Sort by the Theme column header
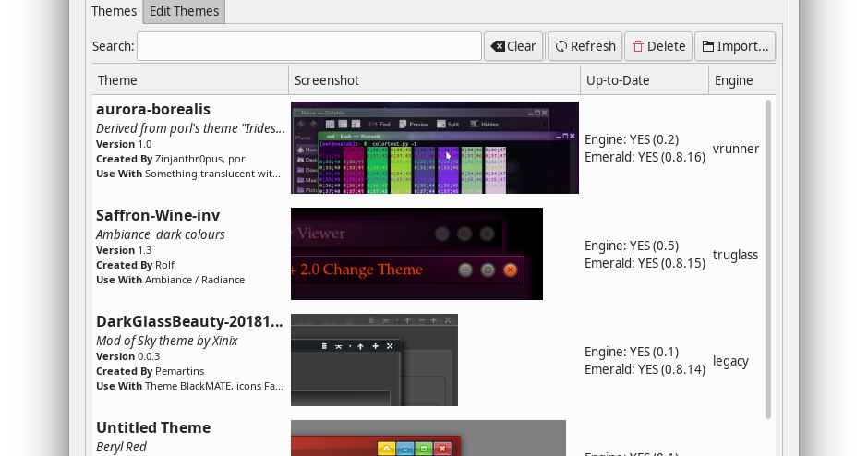This screenshot has width=868, height=456. (x=190, y=80)
